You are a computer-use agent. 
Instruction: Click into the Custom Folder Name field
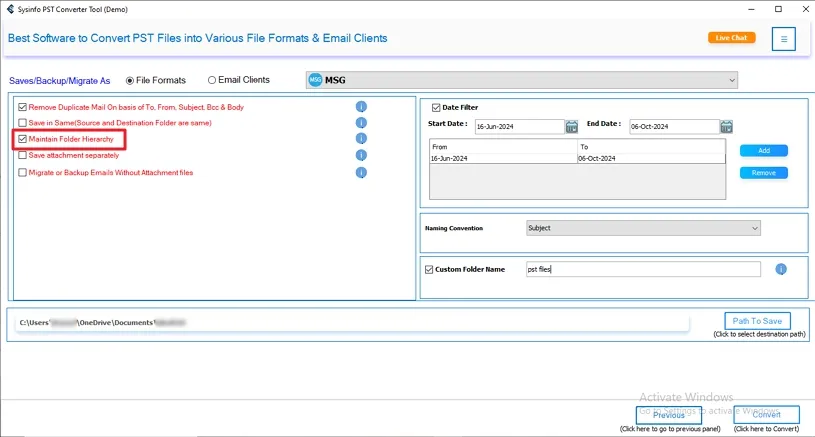(642, 269)
